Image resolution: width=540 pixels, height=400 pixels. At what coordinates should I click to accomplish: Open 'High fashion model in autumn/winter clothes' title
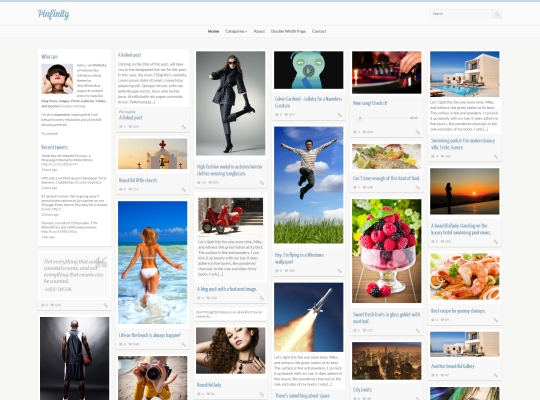(230, 170)
